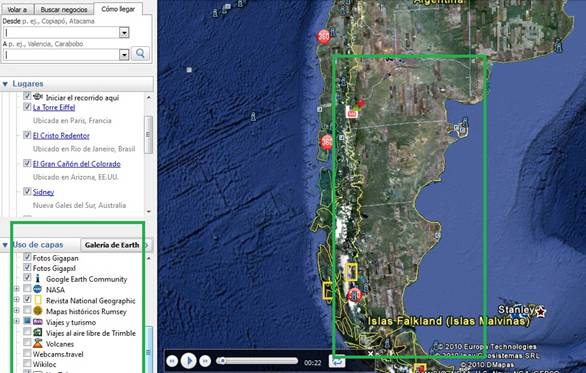Click the tour progress slider

click(257, 361)
